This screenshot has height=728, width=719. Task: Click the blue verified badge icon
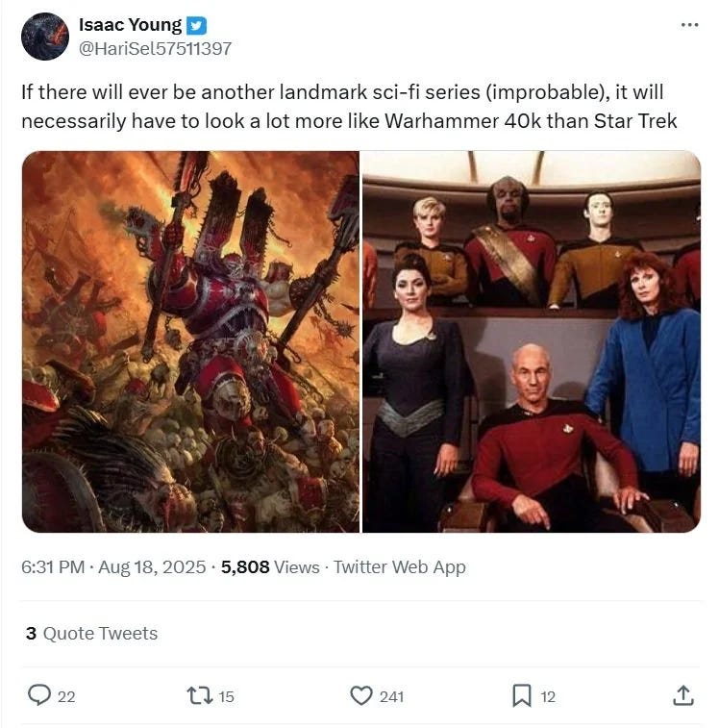click(196, 26)
